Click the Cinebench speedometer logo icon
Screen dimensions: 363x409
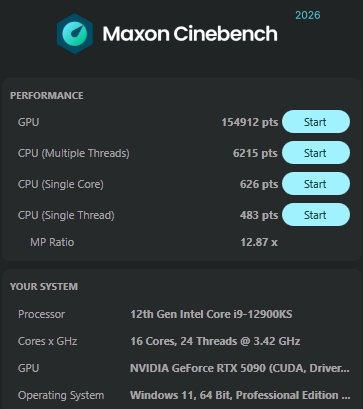click(x=74, y=33)
